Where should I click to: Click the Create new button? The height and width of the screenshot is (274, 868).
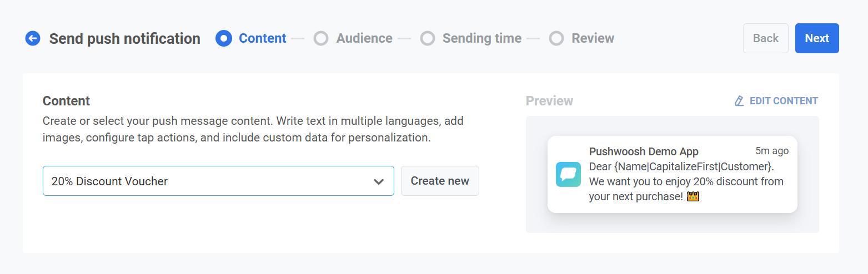point(440,181)
